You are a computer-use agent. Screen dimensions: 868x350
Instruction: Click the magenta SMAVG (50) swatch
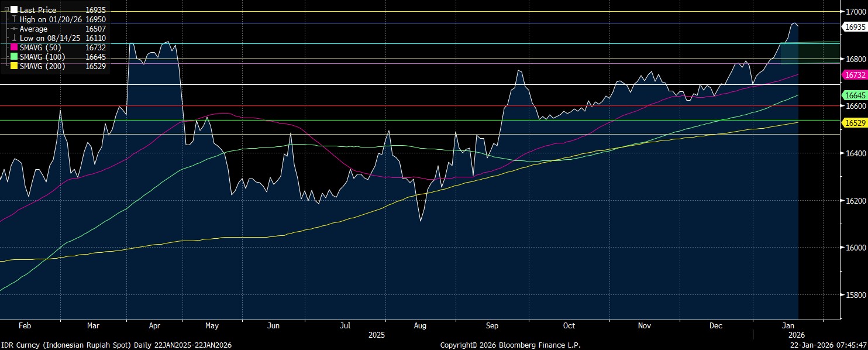click(14, 47)
